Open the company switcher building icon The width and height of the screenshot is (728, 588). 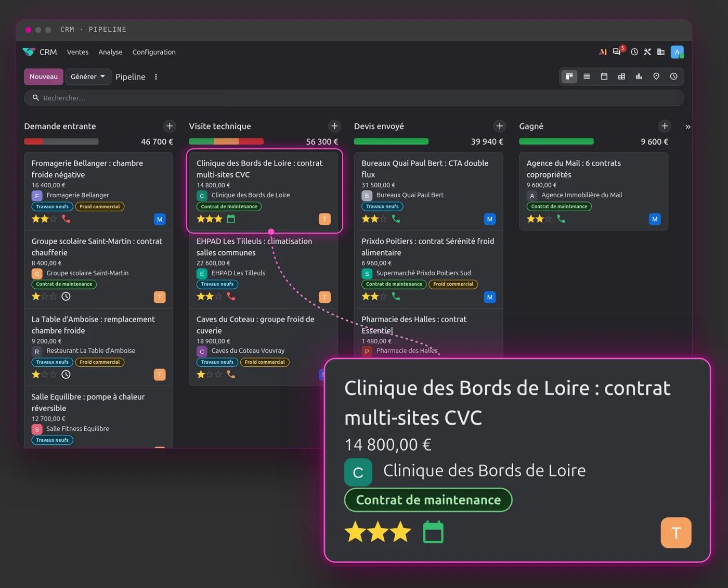(661, 52)
